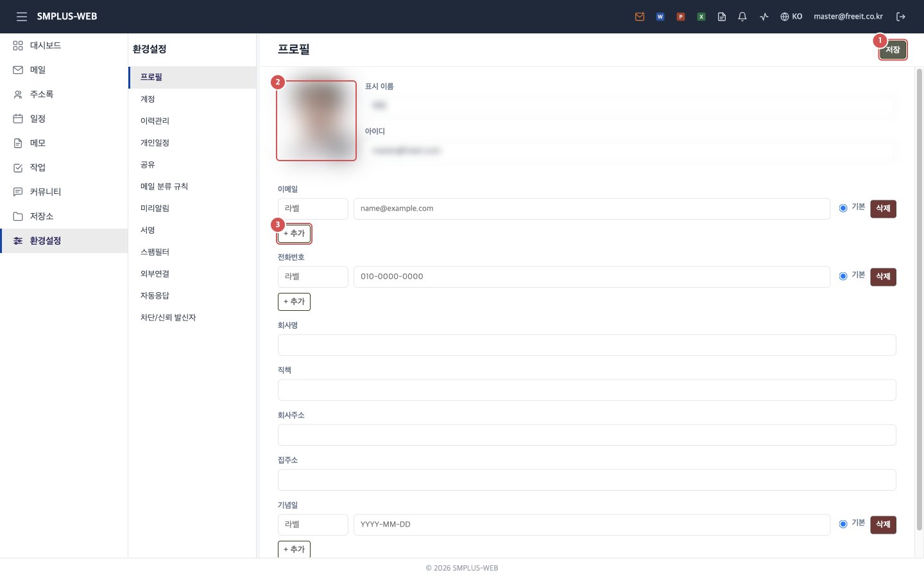
Task: Select 프로필 settings tab
Action: 193,77
